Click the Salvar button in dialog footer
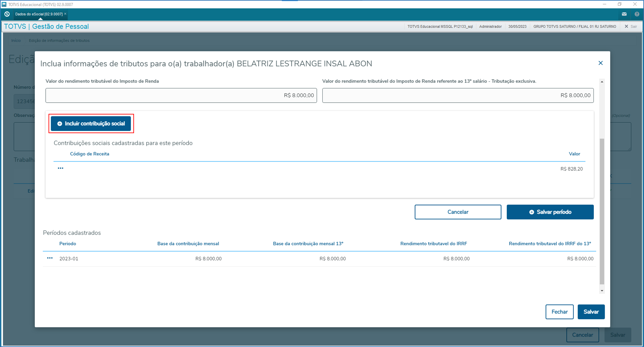644x347 pixels. [591, 312]
